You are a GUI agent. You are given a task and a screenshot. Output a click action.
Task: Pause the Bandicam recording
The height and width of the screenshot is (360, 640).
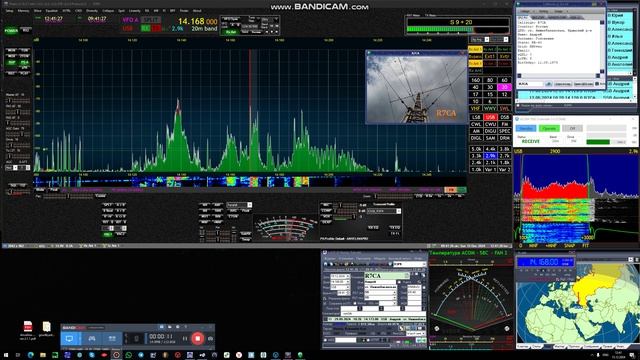[x=185, y=338]
